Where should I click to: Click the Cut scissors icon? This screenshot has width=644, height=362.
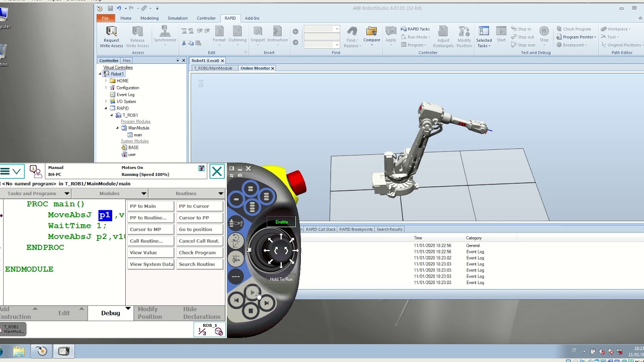184,43
